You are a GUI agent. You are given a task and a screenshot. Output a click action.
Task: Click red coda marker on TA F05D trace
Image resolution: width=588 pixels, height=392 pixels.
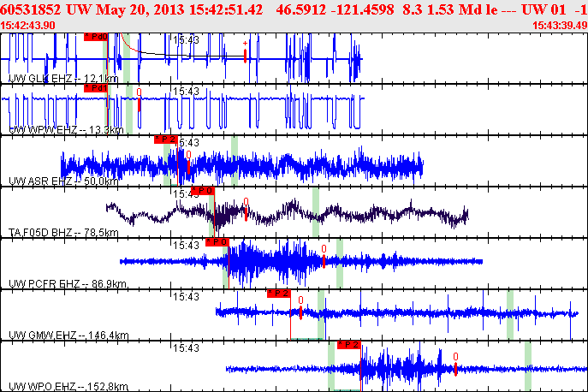(246, 210)
